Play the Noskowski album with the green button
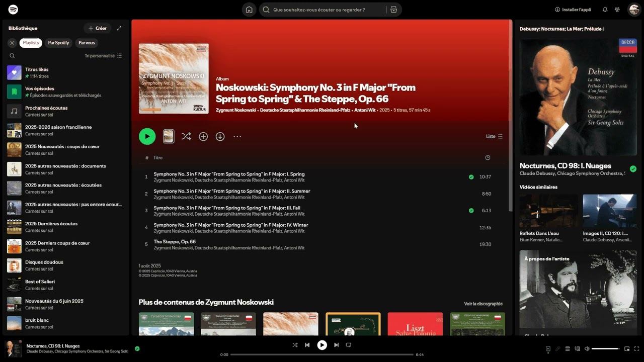 tap(147, 136)
